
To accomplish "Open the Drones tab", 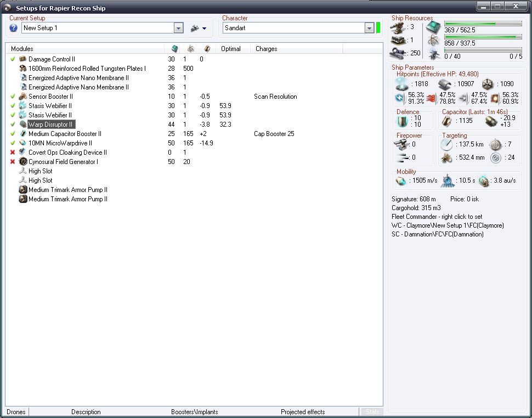I will pos(16,412).
